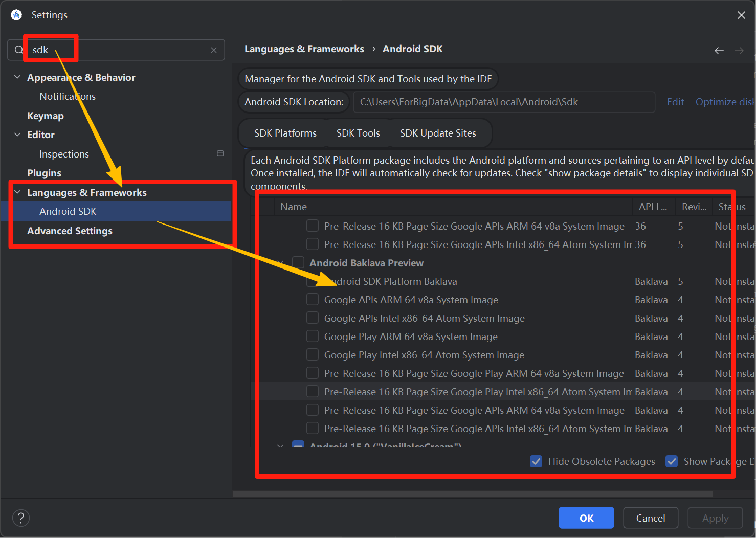Image resolution: width=756 pixels, height=538 pixels.
Task: Click the Optimize disk space link
Action: point(725,102)
